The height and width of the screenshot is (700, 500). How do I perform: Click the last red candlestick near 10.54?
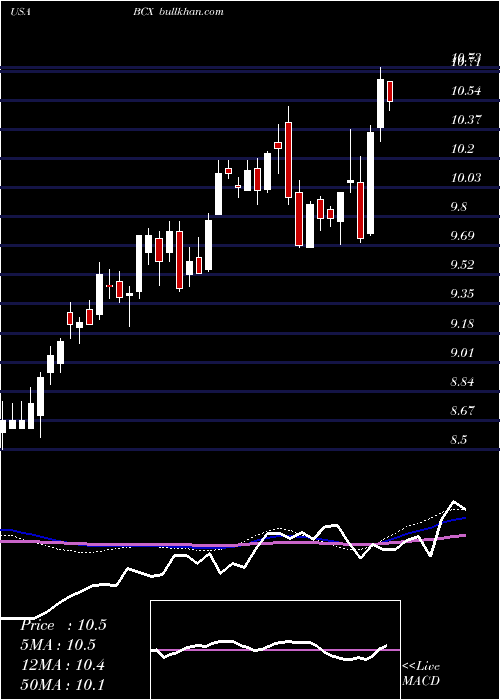pos(390,92)
